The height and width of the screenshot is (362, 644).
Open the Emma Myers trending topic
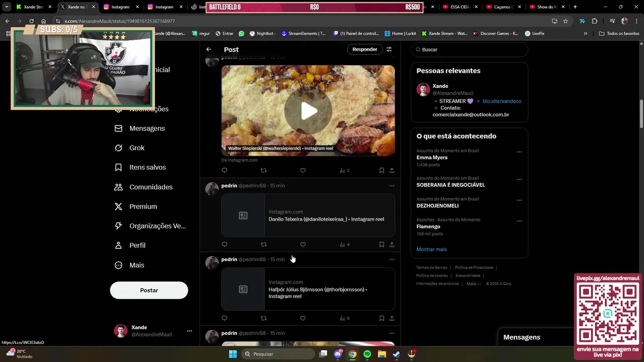click(x=432, y=157)
